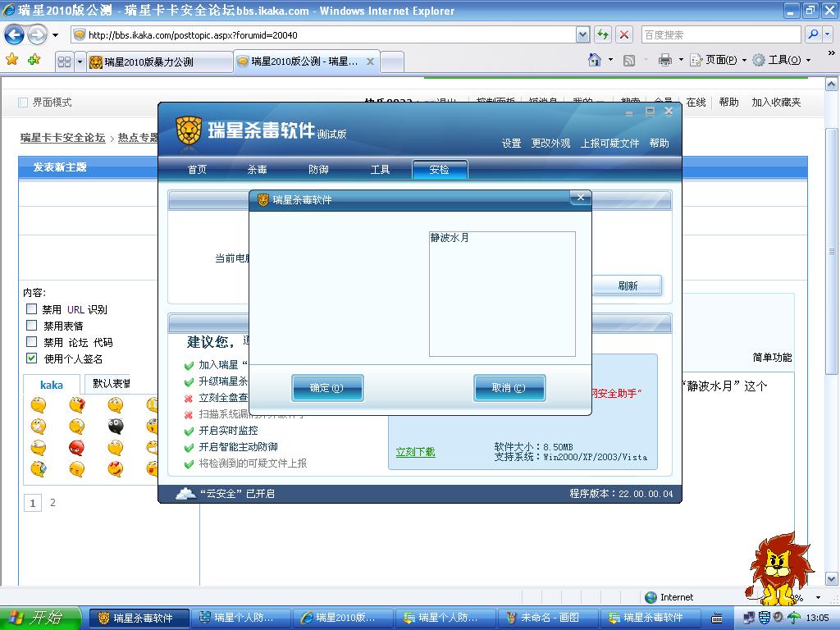Open Rising antivirus 工具 tab
Viewport: 840px width, 630px height.
click(x=380, y=169)
